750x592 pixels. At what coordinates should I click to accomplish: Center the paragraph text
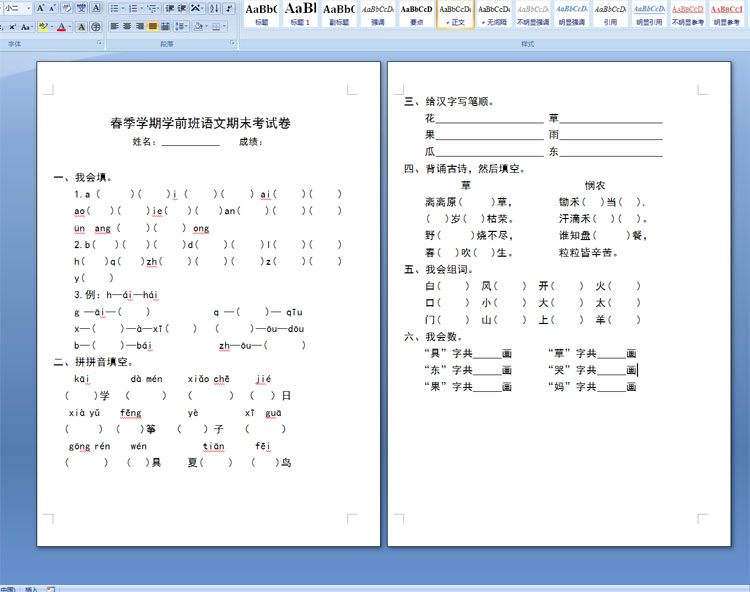127,26
